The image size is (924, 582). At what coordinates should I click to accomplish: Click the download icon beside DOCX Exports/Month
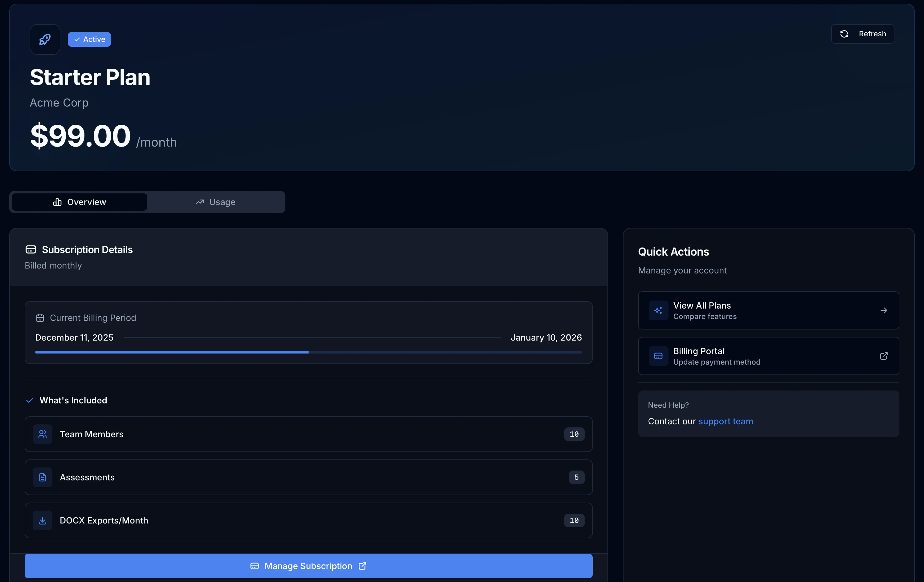[x=43, y=520]
